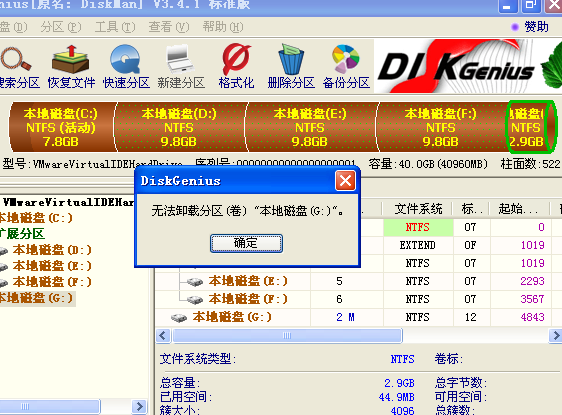Click the highlighted red NTFS cell
The height and width of the screenshot is (415, 562).
(x=418, y=227)
